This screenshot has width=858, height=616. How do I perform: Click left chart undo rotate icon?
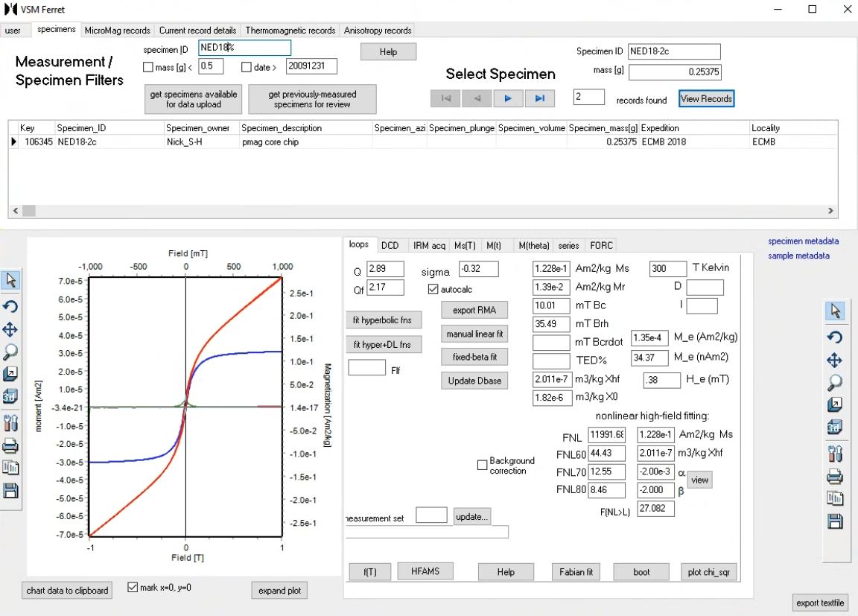tap(10, 306)
